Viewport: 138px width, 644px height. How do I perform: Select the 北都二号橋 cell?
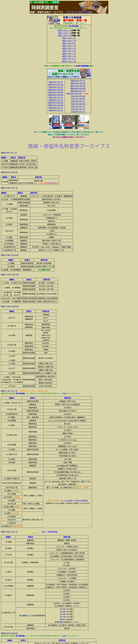(x=67, y=462)
